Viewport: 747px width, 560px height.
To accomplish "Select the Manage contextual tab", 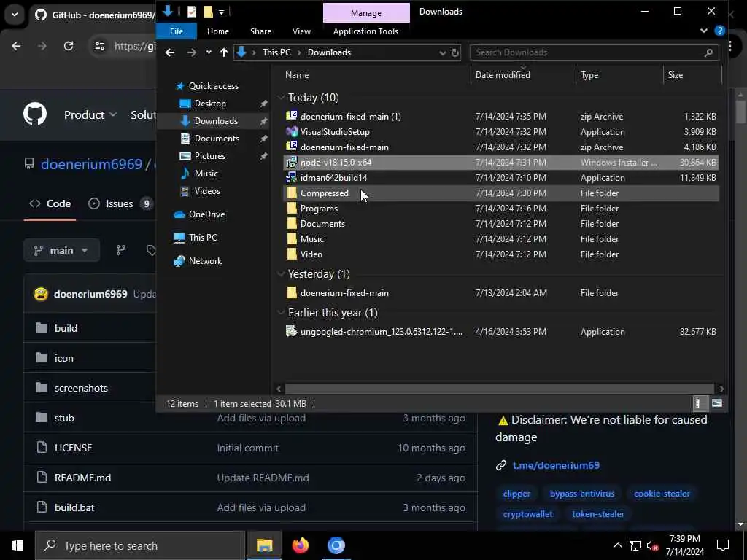I will click(366, 13).
